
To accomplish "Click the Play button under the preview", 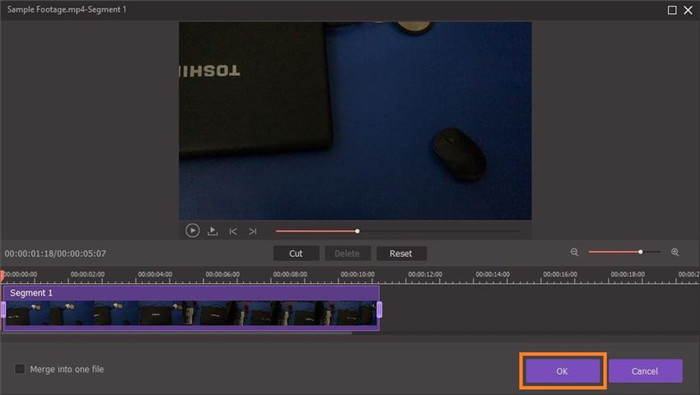I will click(x=192, y=230).
